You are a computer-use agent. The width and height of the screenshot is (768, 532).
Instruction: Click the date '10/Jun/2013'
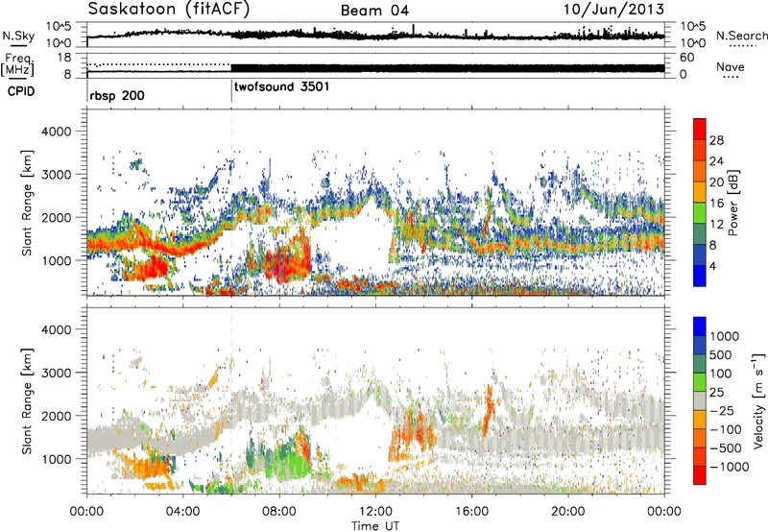point(613,9)
